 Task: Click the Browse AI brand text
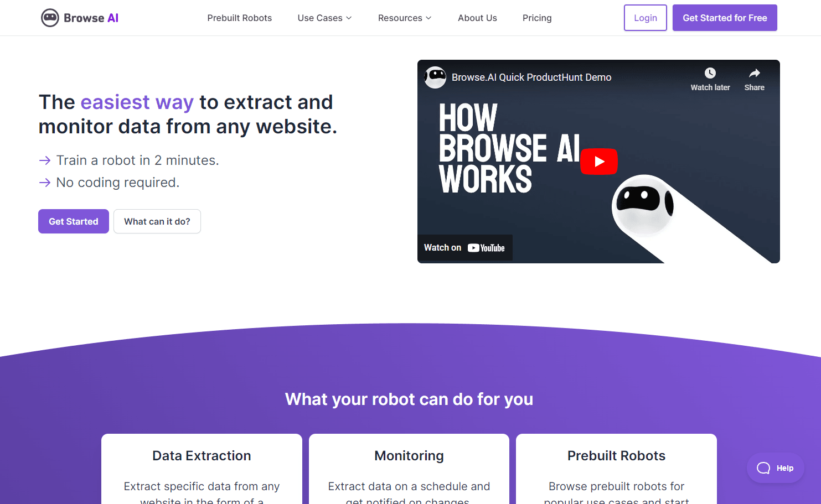point(91,18)
